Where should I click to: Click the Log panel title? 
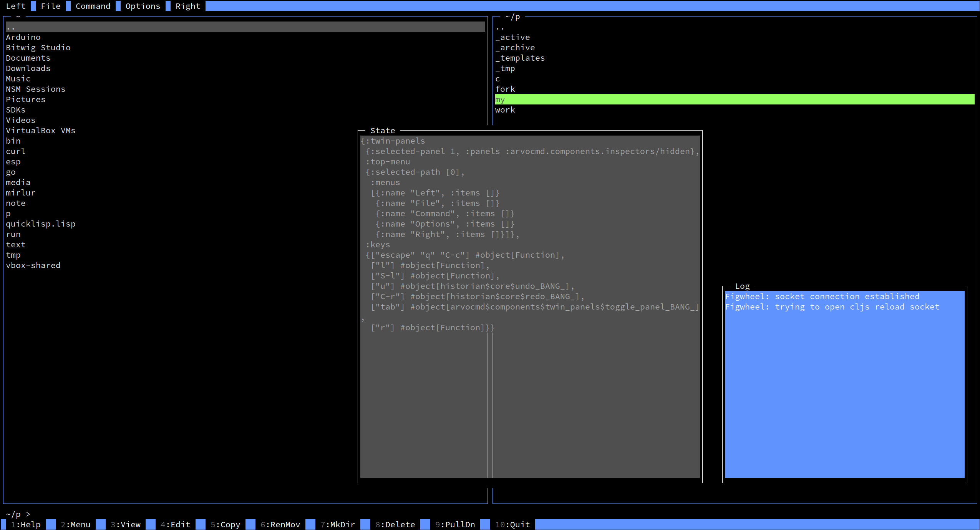(742, 286)
